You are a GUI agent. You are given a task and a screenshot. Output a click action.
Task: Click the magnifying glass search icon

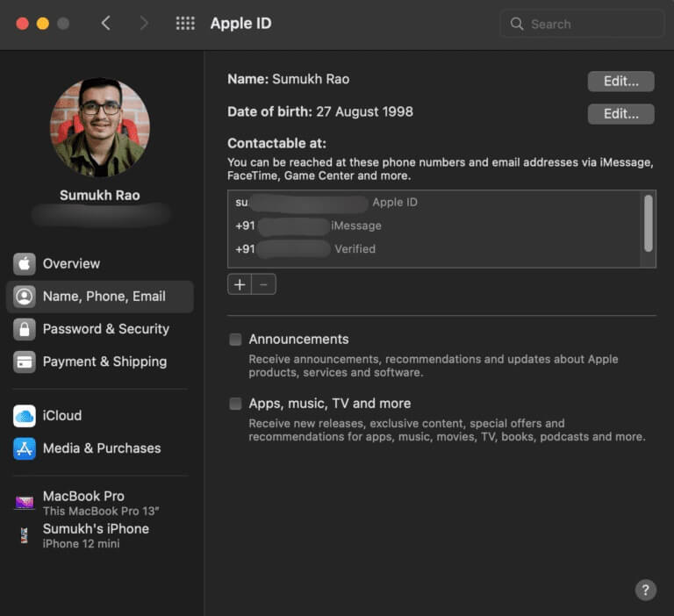tap(517, 24)
